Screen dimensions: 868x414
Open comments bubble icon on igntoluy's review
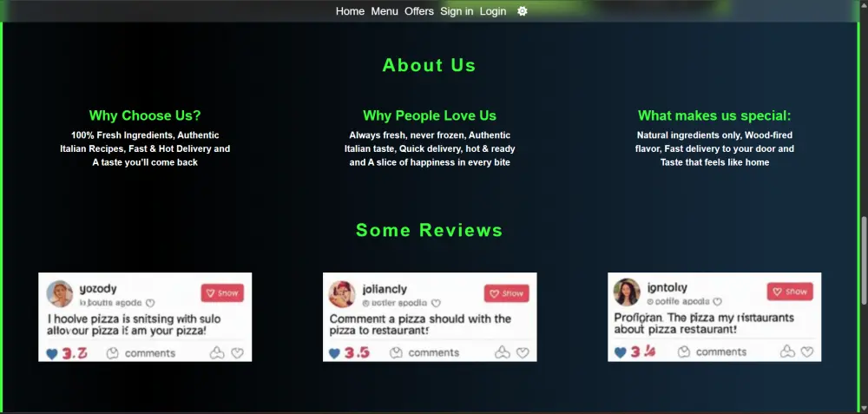tap(684, 352)
